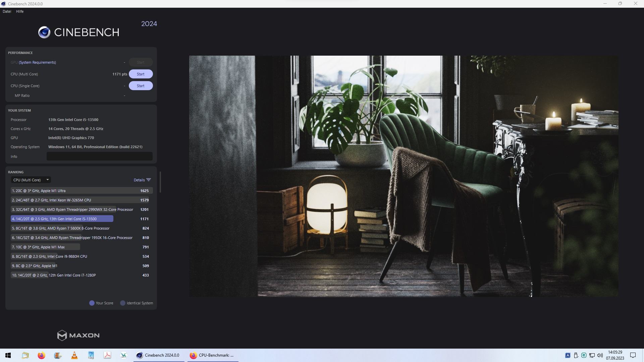The image size is (644, 362).
Task: Open the notification center icon
Action: point(633,355)
